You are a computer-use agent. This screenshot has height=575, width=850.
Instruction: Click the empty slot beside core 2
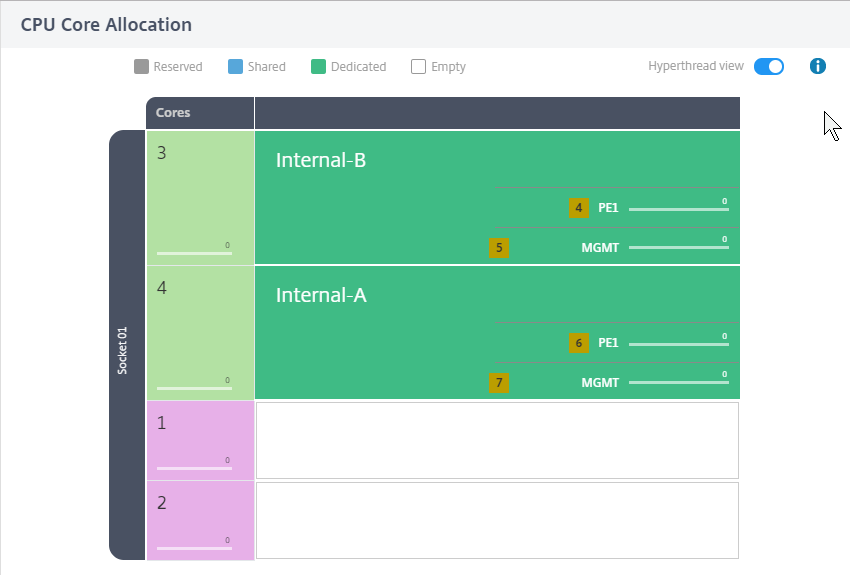point(497,520)
